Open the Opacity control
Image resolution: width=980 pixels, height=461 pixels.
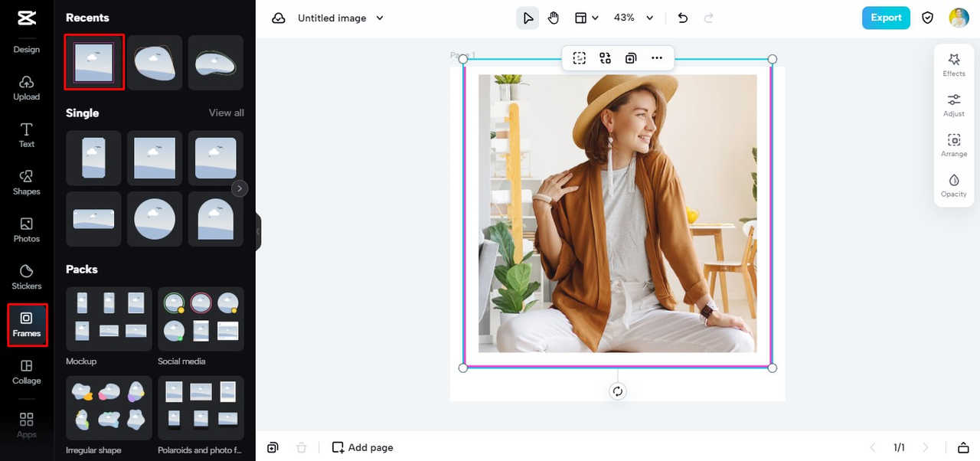954,185
